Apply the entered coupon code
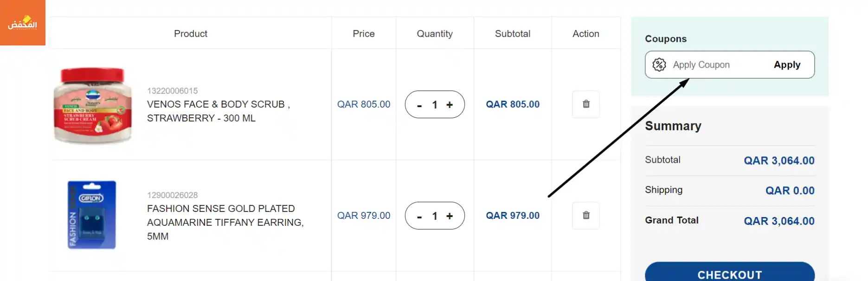 pos(787,65)
